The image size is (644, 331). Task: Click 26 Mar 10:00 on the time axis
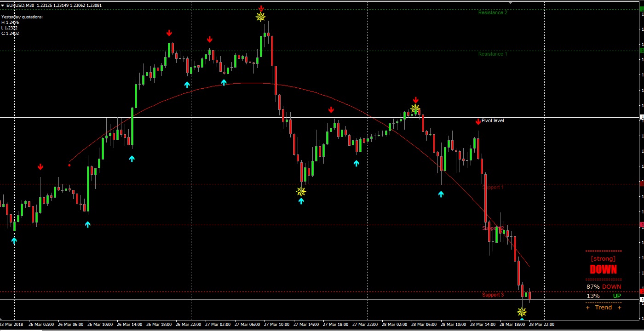tap(101, 325)
